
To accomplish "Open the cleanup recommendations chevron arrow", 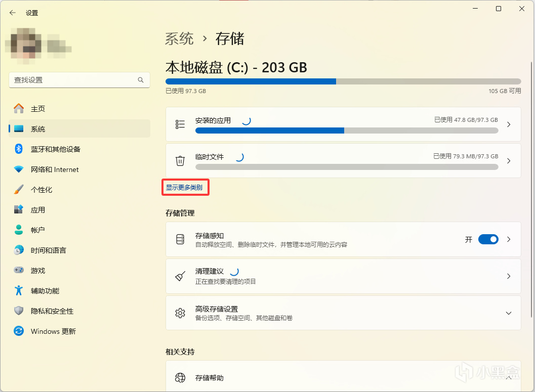I will pos(509,276).
